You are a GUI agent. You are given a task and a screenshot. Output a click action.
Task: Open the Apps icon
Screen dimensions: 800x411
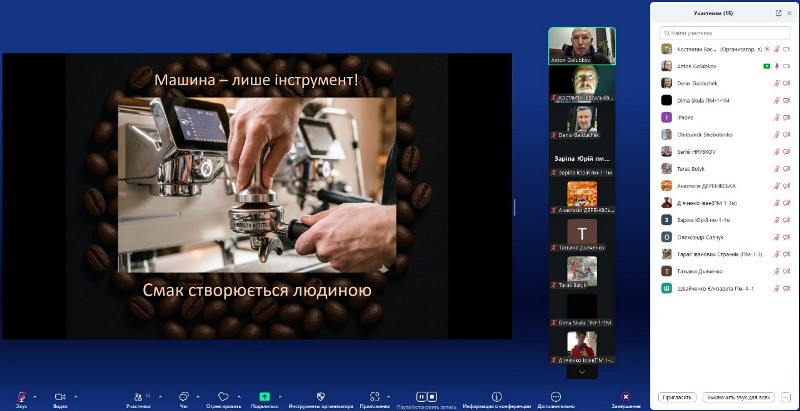pos(375,397)
